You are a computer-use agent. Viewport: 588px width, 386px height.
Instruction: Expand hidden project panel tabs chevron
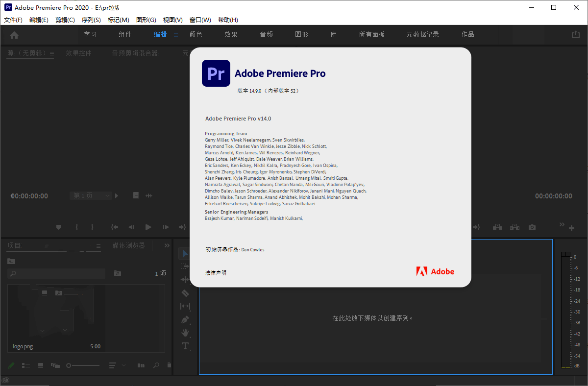click(167, 246)
